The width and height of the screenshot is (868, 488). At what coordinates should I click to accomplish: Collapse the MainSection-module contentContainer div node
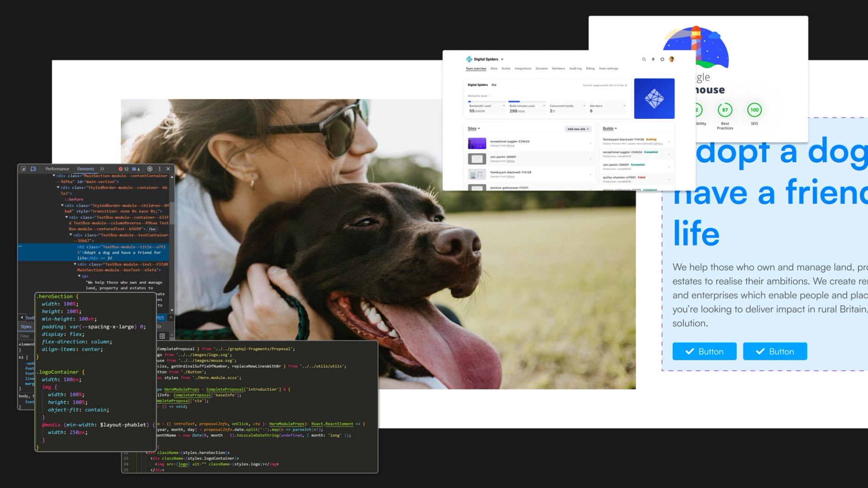point(54,176)
